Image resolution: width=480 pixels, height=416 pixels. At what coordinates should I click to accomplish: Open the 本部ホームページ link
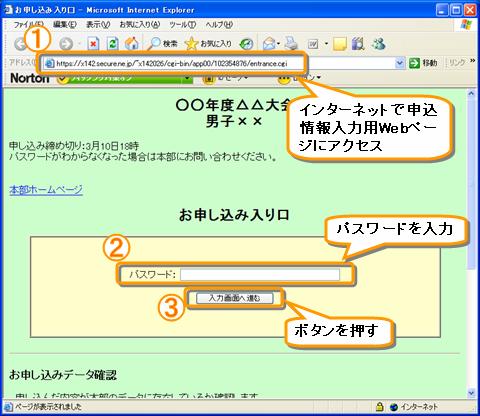(x=46, y=190)
